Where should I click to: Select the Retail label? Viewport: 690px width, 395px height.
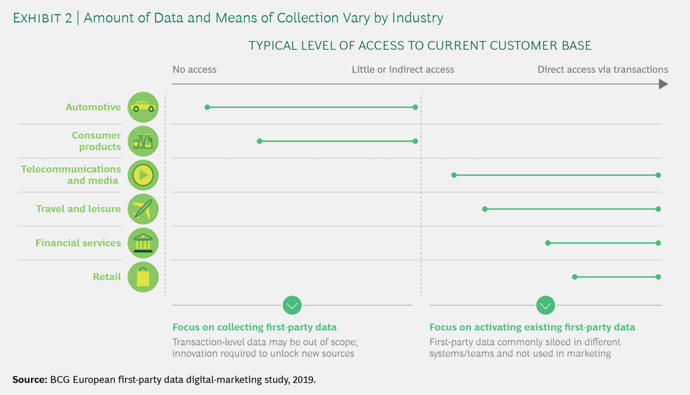pyautogui.click(x=106, y=277)
